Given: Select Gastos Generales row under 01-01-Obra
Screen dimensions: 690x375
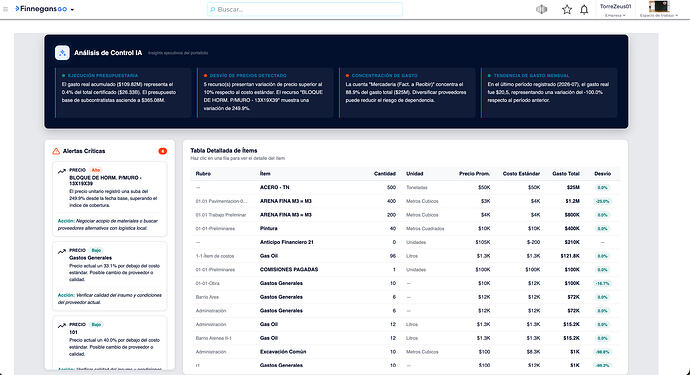Looking at the screenshot, I should point(405,283).
